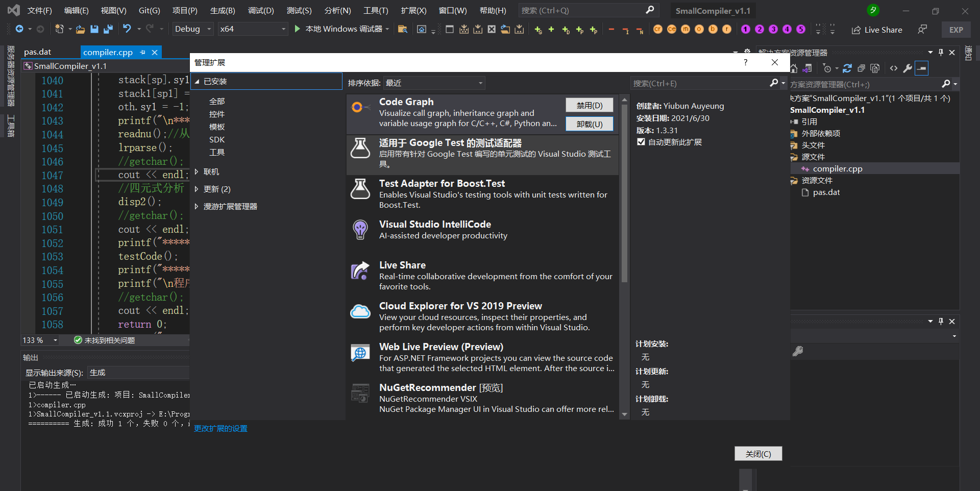Expand the '漫游扩展管理器' tree node
Viewport: 980px width, 491px height.
197,206
